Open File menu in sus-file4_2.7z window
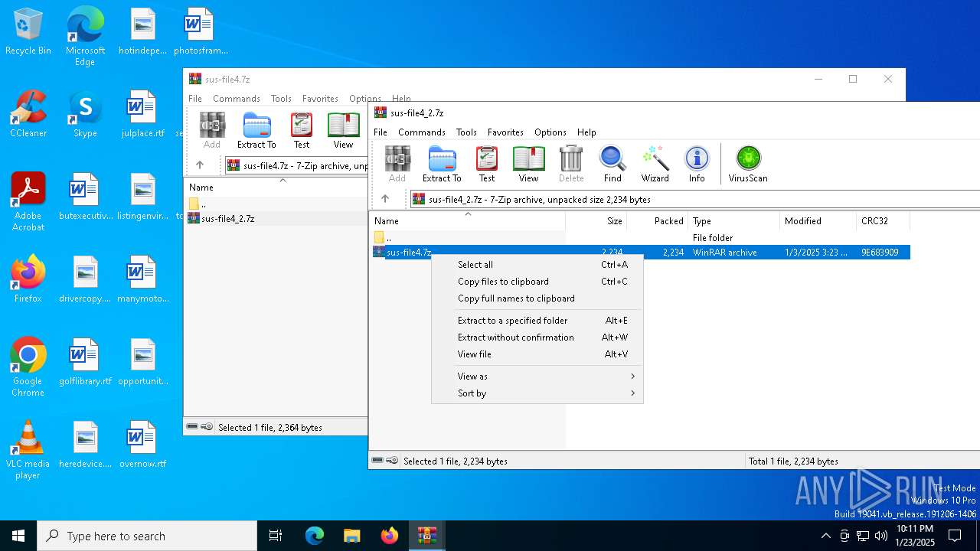The height and width of the screenshot is (551, 980). tap(381, 132)
